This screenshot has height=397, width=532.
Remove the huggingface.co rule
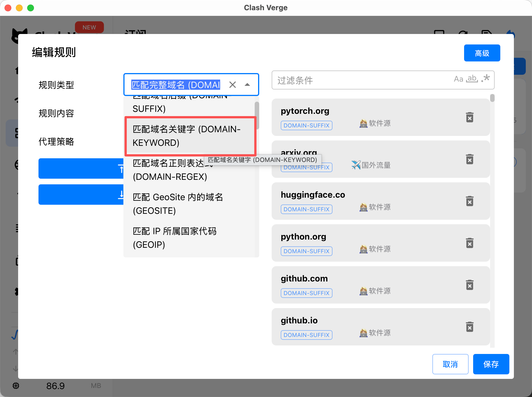coord(469,201)
